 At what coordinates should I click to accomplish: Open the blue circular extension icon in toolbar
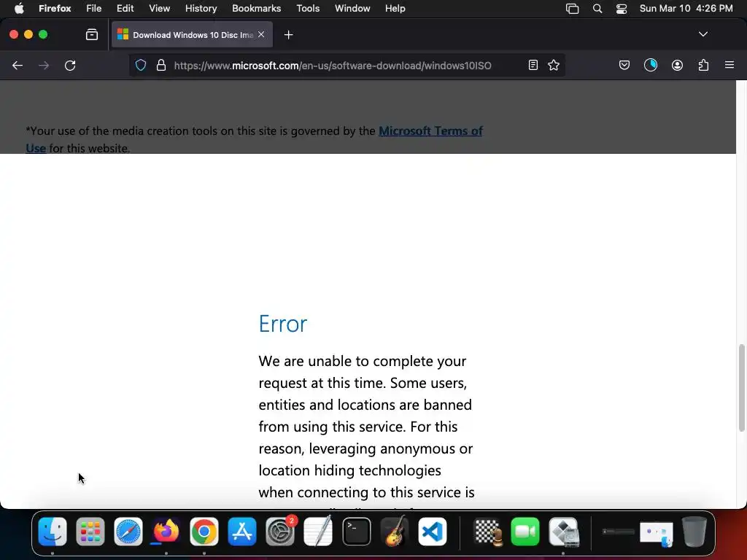[651, 65]
